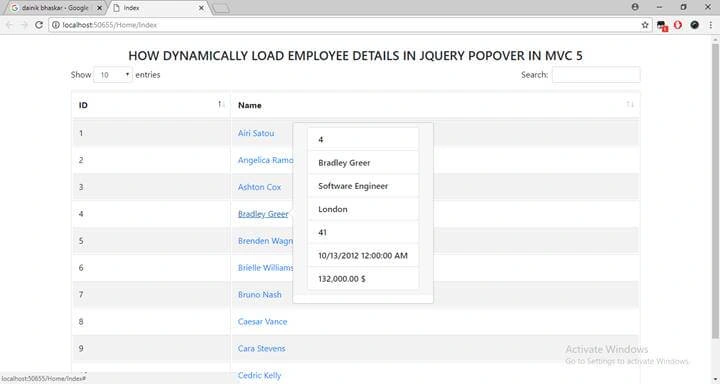Open a new tab button
The image size is (720, 384).
coord(221,8)
